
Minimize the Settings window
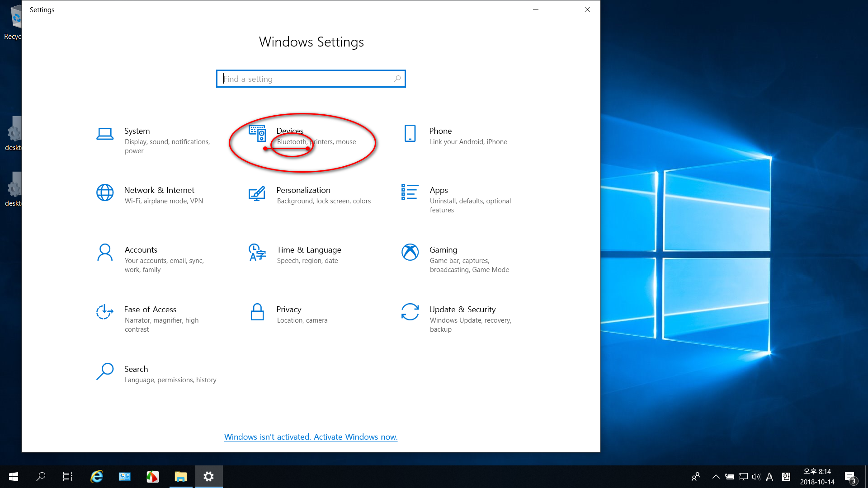pos(536,9)
